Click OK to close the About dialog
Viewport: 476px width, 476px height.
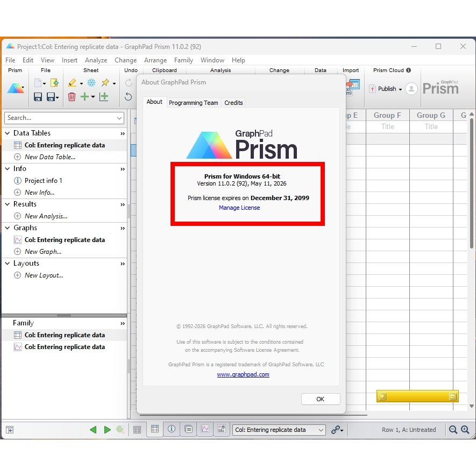(x=320, y=399)
